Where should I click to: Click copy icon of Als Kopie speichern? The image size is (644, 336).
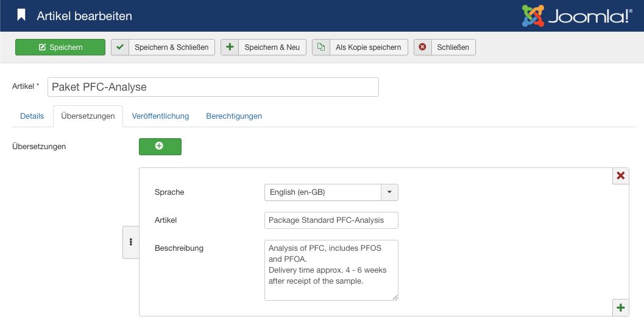[x=321, y=47]
